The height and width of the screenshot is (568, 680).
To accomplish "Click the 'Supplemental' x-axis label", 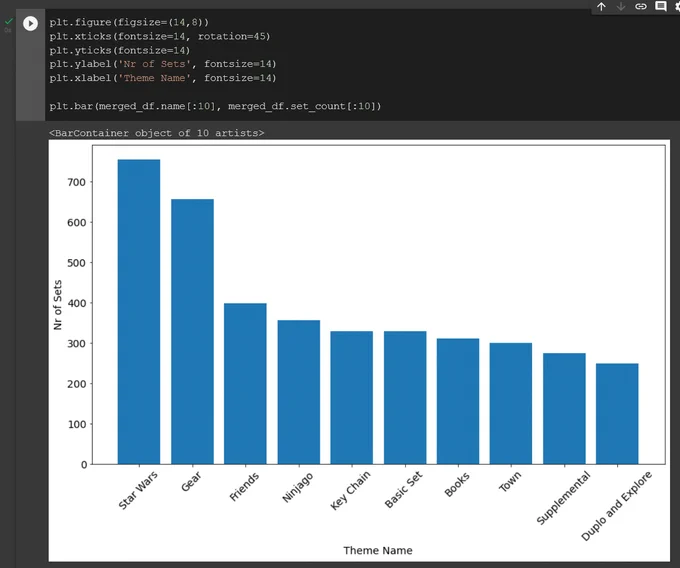I will [563, 498].
